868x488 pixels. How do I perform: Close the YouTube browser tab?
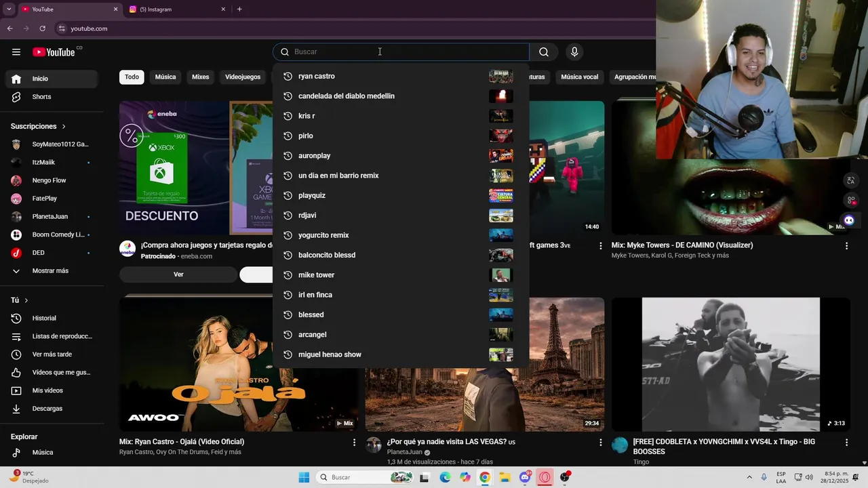click(x=115, y=9)
